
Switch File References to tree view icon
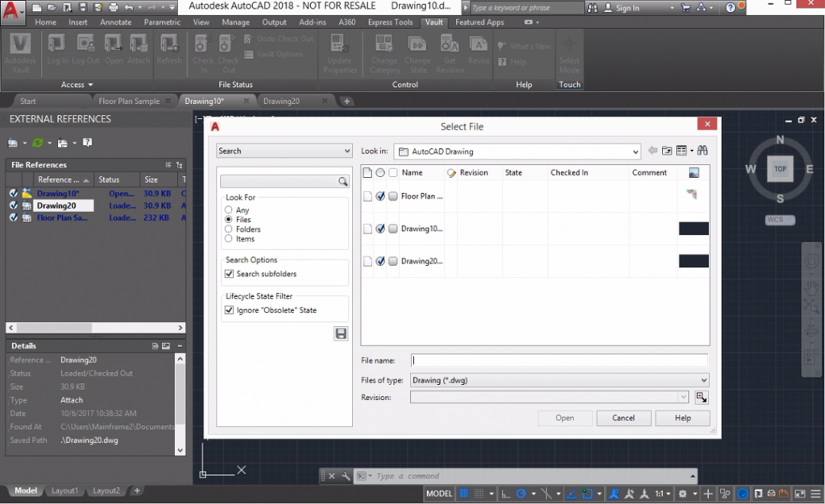tap(180, 164)
